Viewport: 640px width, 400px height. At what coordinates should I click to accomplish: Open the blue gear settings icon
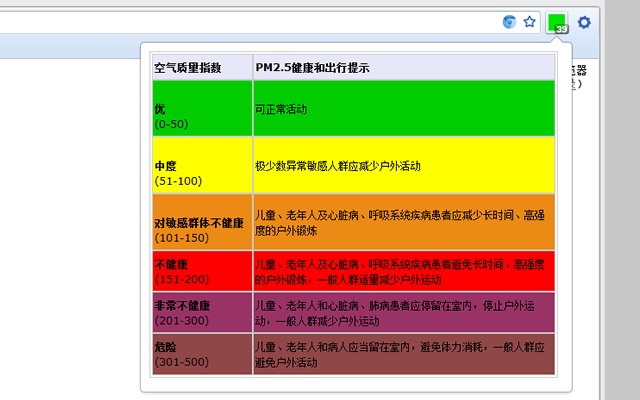tap(584, 22)
